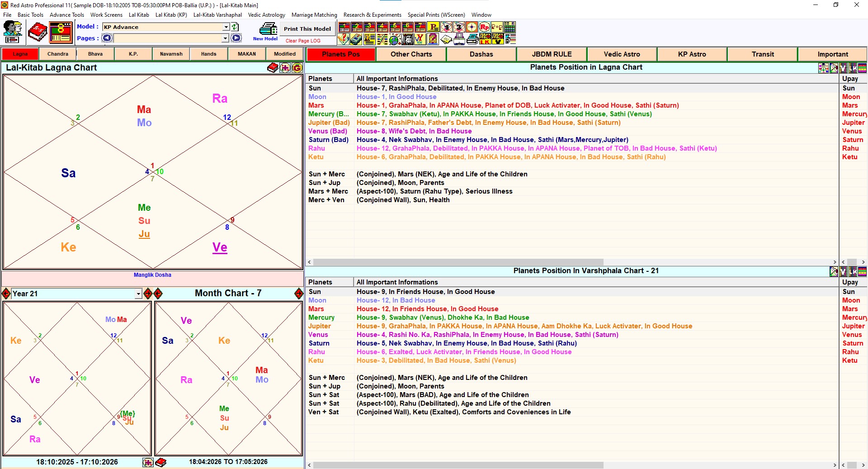Open the red book icon in main toolbar
Screen dimensions: 868x469
point(37,32)
